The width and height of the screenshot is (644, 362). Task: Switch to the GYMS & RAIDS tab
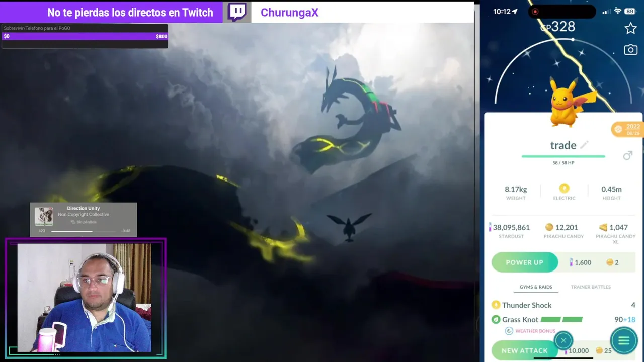click(x=536, y=287)
